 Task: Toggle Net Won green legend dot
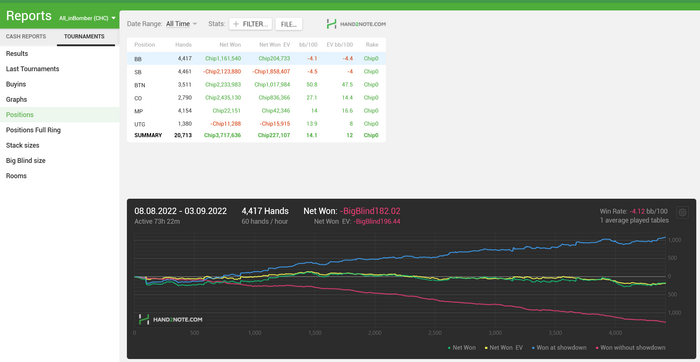(x=449, y=348)
